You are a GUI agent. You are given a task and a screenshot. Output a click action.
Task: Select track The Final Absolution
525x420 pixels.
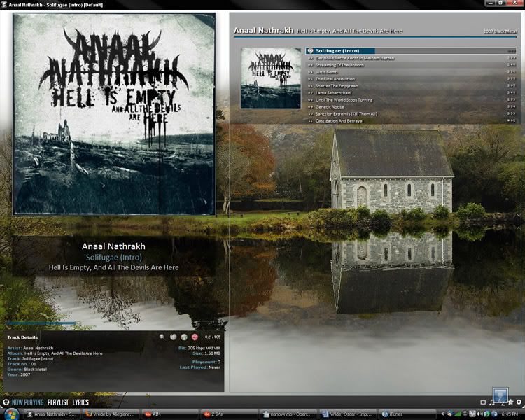click(411, 79)
